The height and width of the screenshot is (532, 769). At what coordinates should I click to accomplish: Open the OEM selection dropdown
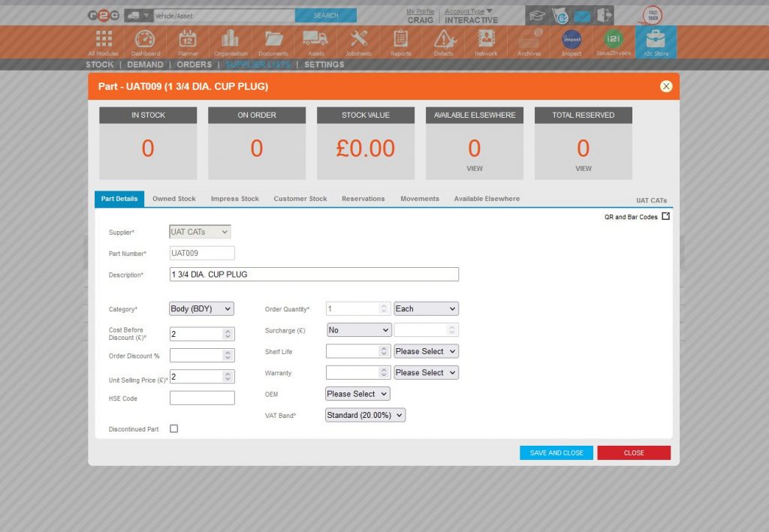[357, 393]
